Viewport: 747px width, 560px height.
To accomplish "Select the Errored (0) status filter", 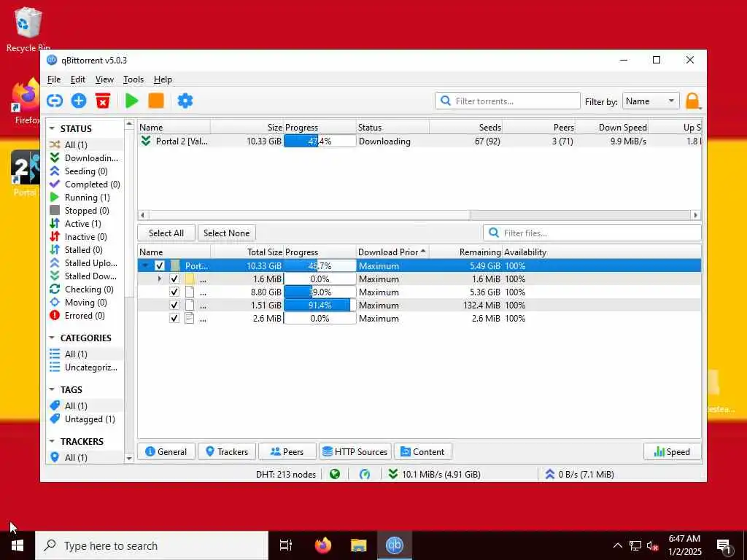I will (85, 315).
